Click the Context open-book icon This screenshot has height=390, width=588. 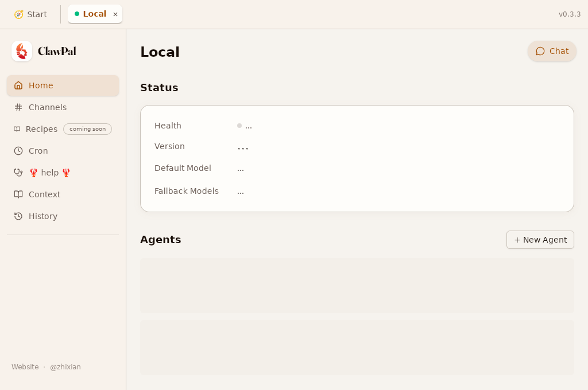(18, 194)
